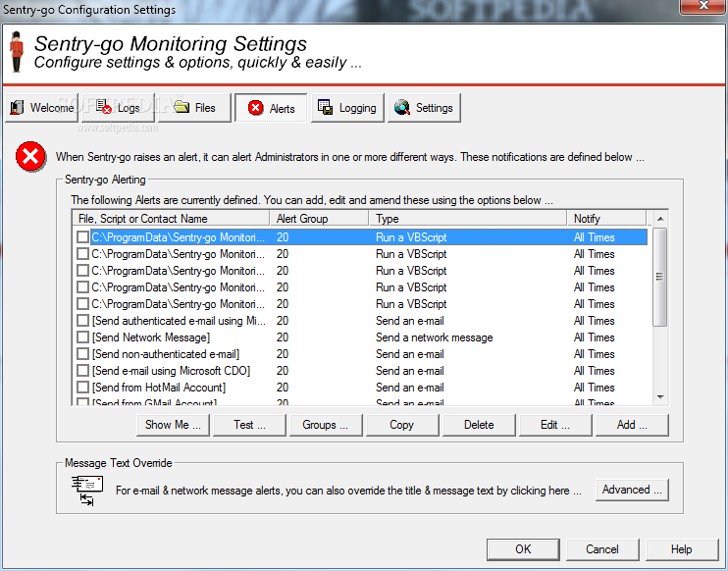Click the Type column header
The height and width of the screenshot is (571, 728).
coord(468,218)
